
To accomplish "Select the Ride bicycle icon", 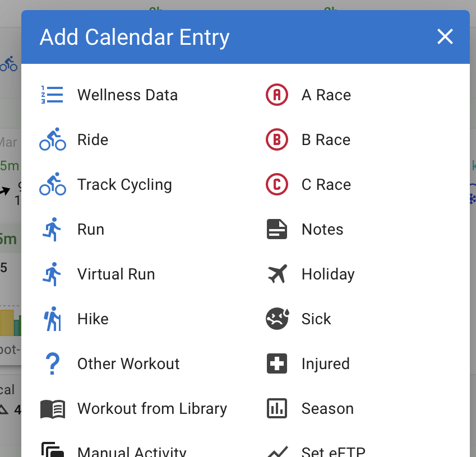I will pyautogui.click(x=52, y=140).
